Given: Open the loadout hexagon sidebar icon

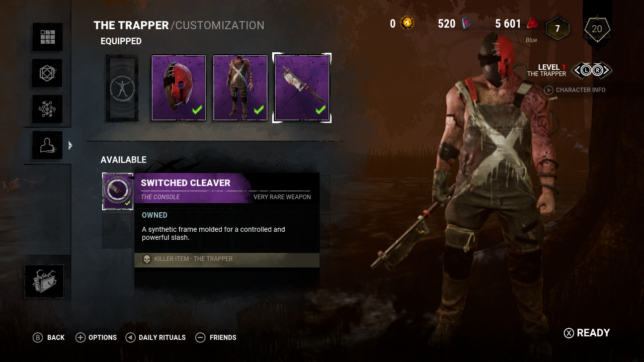Looking at the screenshot, I should pyautogui.click(x=47, y=73).
